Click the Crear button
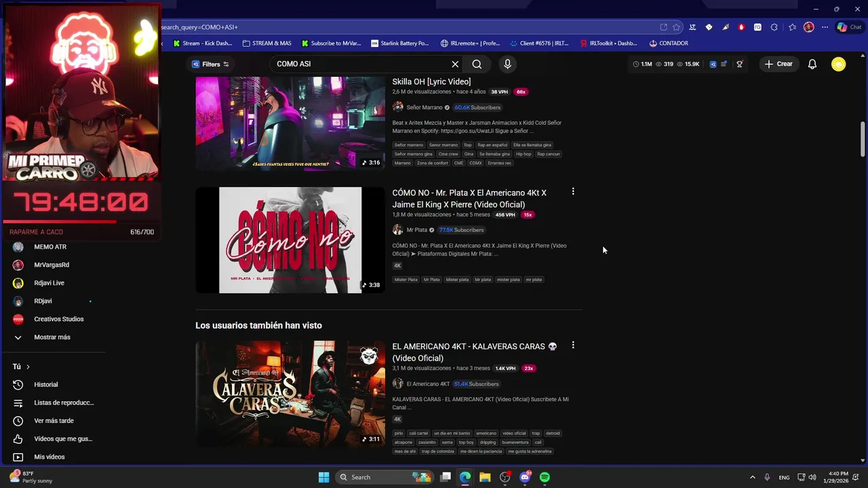This screenshot has width=868, height=488. coord(778,64)
